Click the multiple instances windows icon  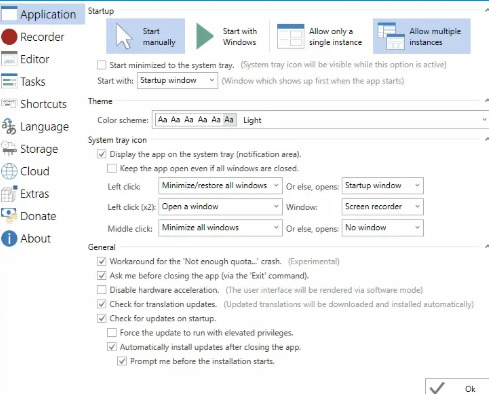coord(391,36)
